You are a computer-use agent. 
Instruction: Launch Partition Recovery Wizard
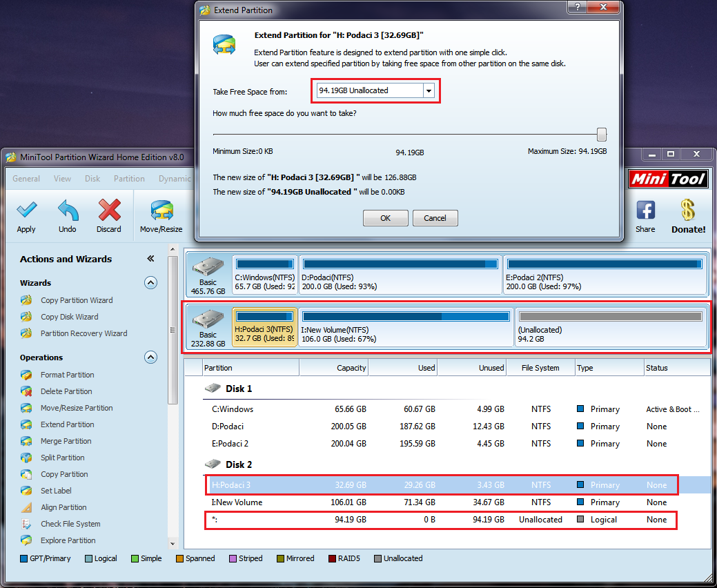pos(84,333)
